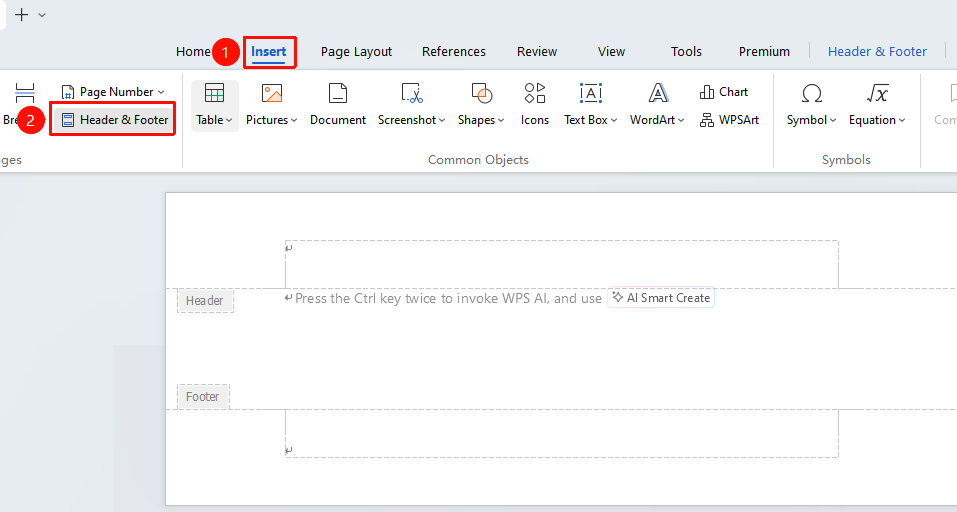Click the Page Number icon

(x=68, y=92)
